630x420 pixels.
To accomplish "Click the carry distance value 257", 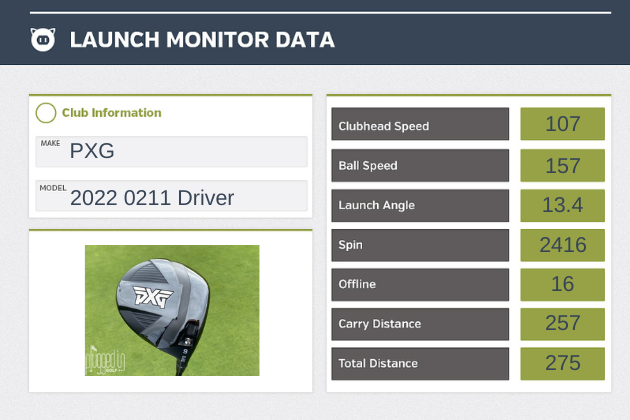I will tap(562, 324).
